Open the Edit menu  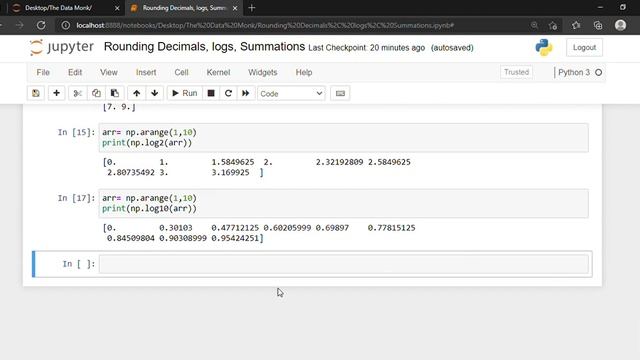point(75,72)
